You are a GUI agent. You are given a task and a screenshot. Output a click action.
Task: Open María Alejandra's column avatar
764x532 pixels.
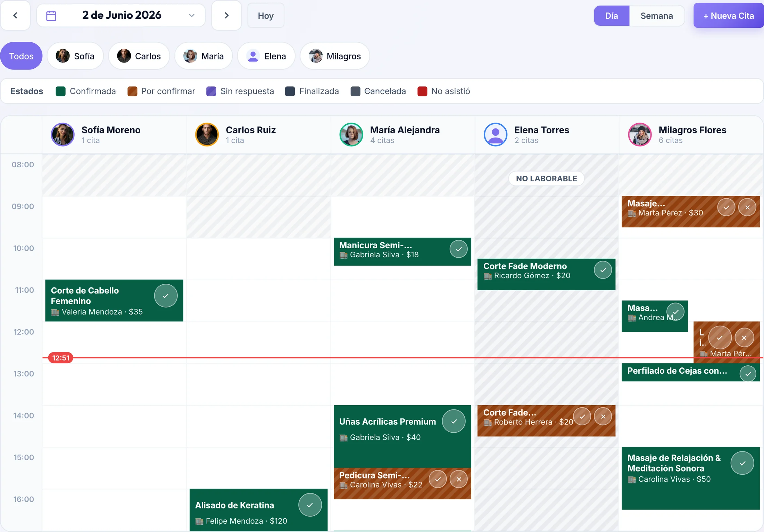351,135
